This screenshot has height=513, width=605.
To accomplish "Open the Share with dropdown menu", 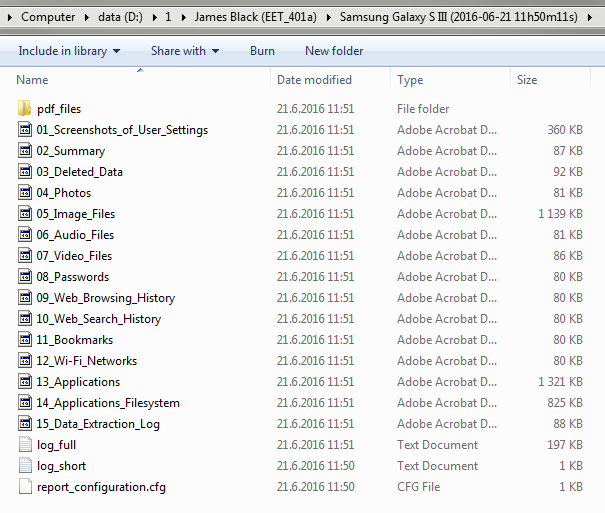I will (184, 51).
